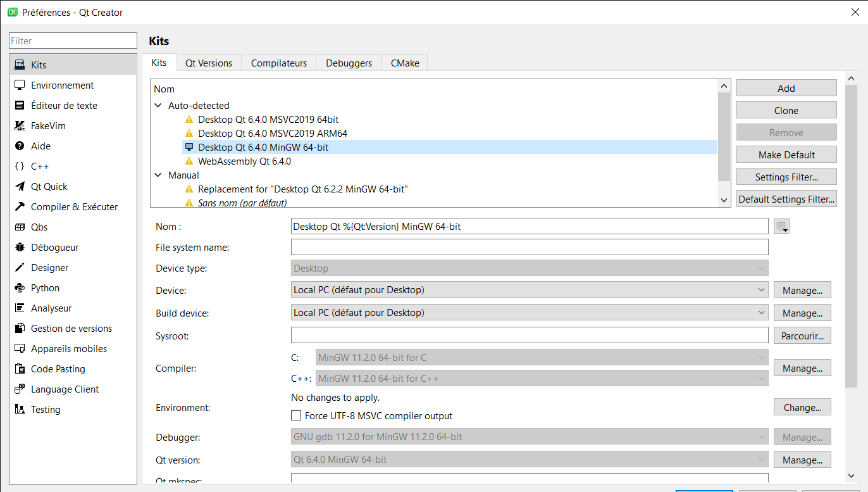This screenshot has height=492, width=868.
Task: Open the CMake tab
Action: [x=404, y=63]
